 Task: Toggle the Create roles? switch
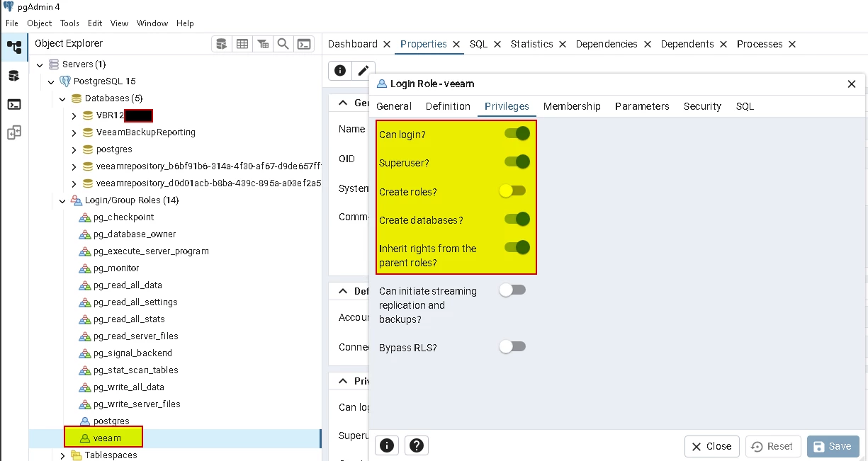(x=512, y=190)
